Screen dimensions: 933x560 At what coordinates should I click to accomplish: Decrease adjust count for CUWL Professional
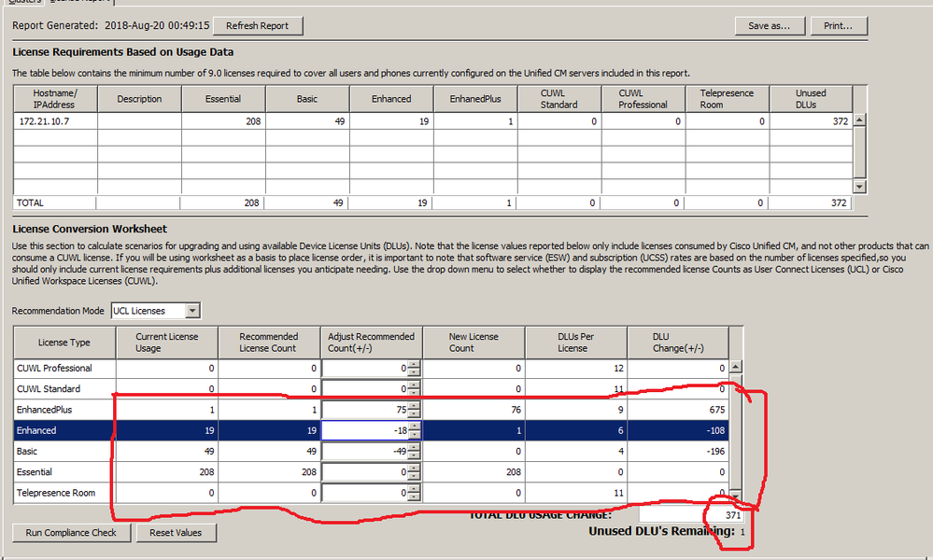(414, 372)
